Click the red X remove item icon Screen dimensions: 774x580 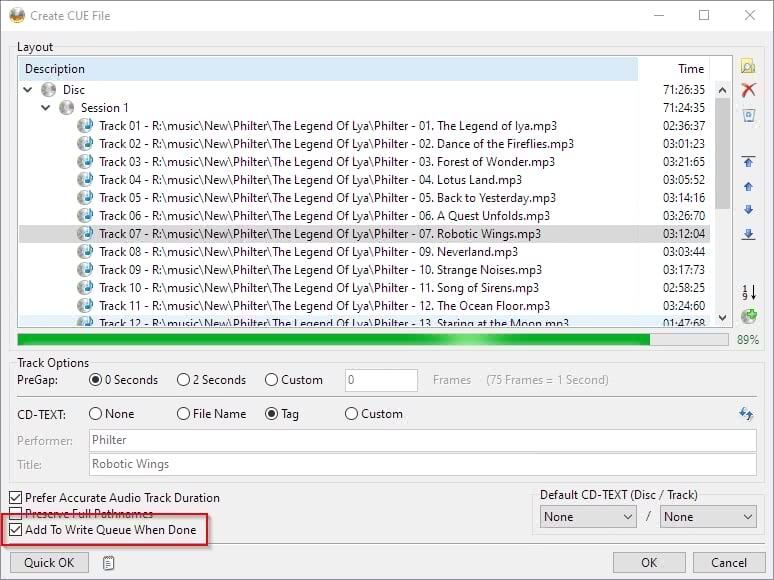pos(748,90)
